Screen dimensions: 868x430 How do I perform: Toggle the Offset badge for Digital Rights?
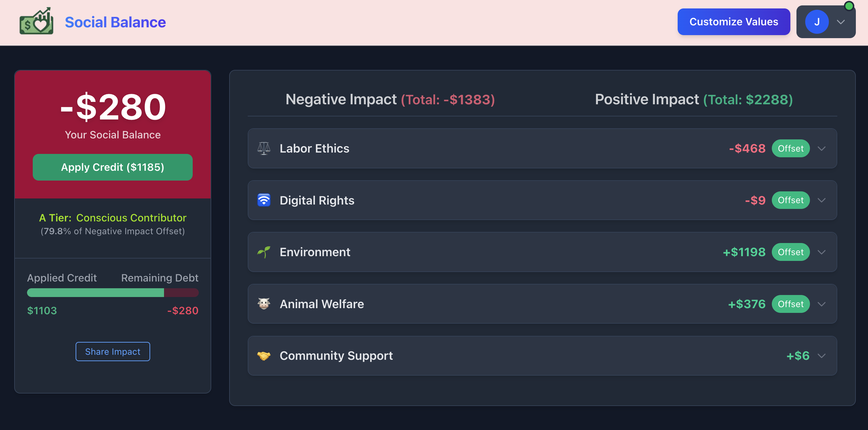click(790, 200)
